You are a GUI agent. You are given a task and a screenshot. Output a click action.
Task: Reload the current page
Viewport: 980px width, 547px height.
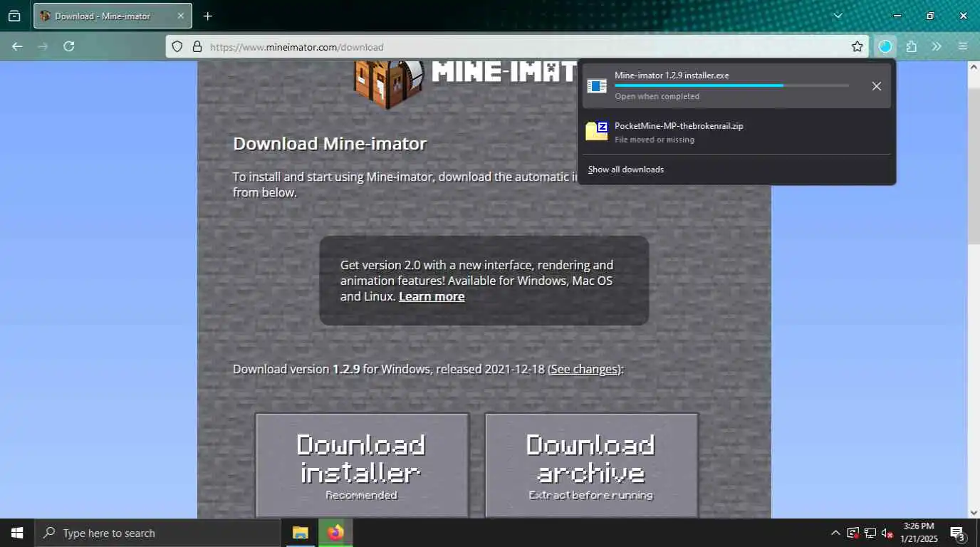tap(69, 46)
